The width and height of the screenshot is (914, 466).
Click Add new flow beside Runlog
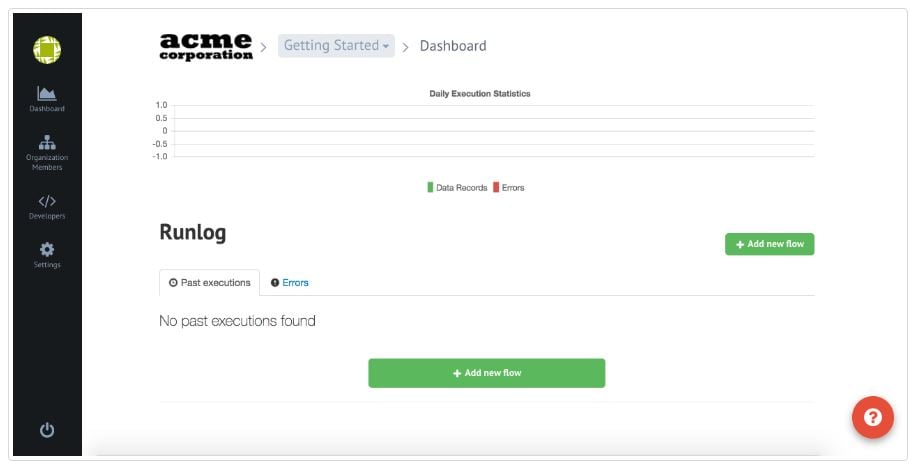pos(769,244)
